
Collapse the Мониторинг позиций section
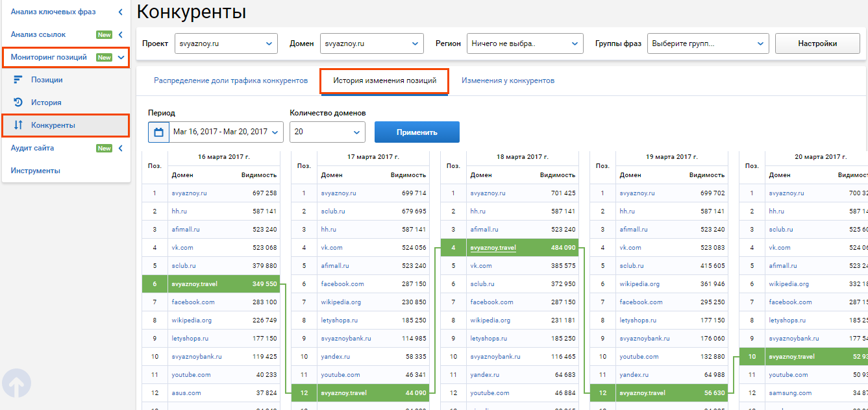point(121,57)
